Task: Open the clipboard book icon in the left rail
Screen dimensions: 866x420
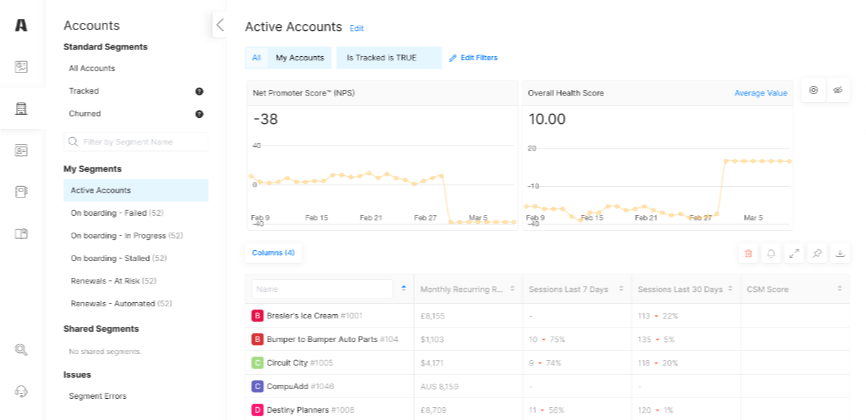Action: (x=21, y=233)
